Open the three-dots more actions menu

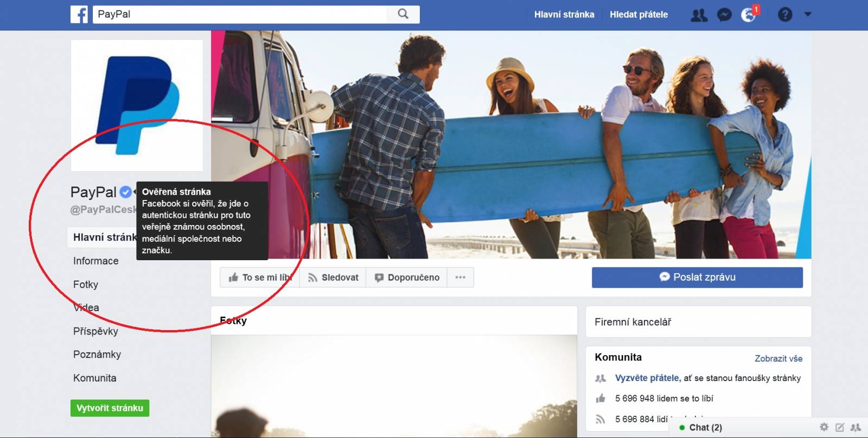click(x=461, y=278)
